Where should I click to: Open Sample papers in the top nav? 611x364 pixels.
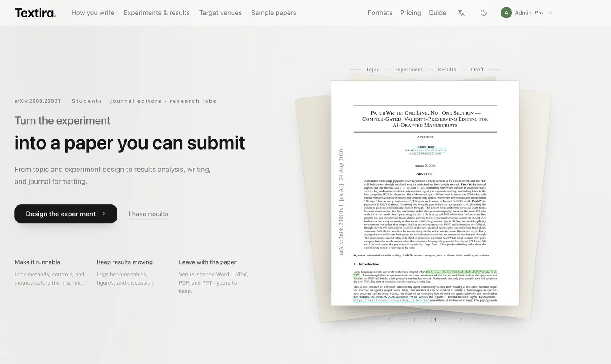274,13
